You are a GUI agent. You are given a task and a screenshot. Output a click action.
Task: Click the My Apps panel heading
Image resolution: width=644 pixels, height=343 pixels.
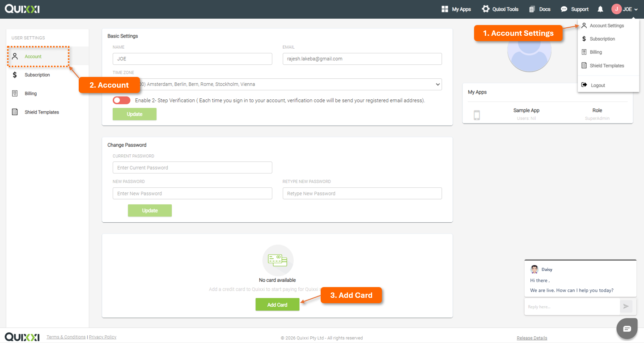coord(477,92)
